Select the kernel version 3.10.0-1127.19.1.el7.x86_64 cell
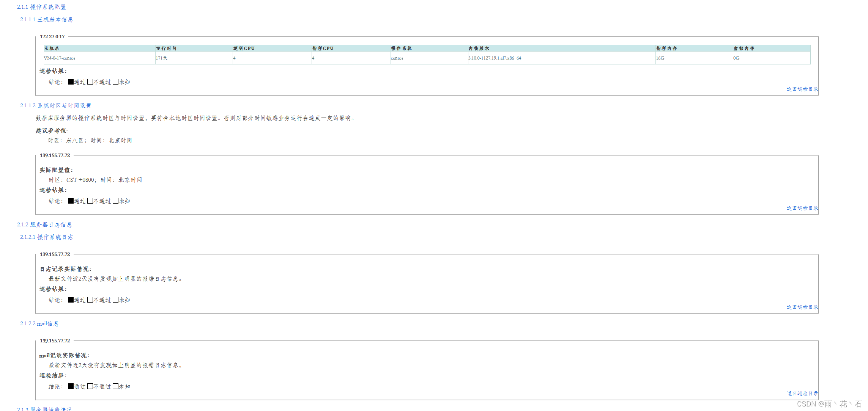This screenshot has height=411, width=868. 495,58
